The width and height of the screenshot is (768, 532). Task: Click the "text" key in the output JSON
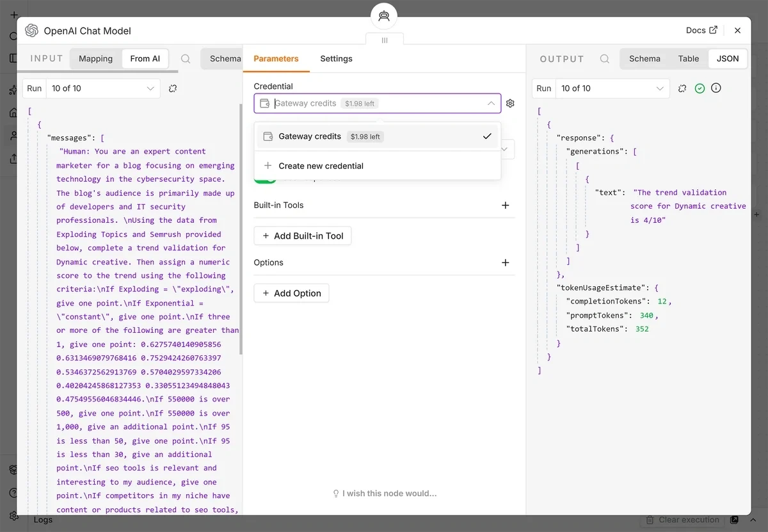tap(609, 192)
